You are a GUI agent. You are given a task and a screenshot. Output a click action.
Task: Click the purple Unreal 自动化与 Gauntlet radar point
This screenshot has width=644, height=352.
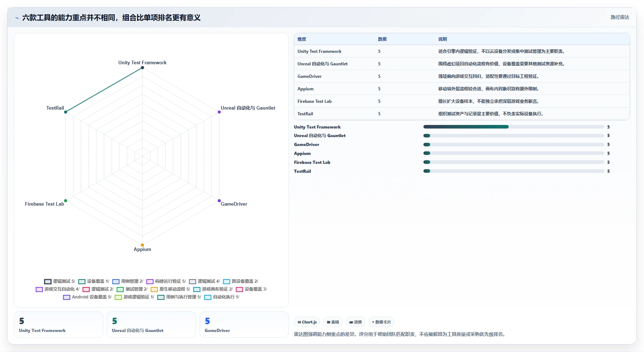[219, 112]
